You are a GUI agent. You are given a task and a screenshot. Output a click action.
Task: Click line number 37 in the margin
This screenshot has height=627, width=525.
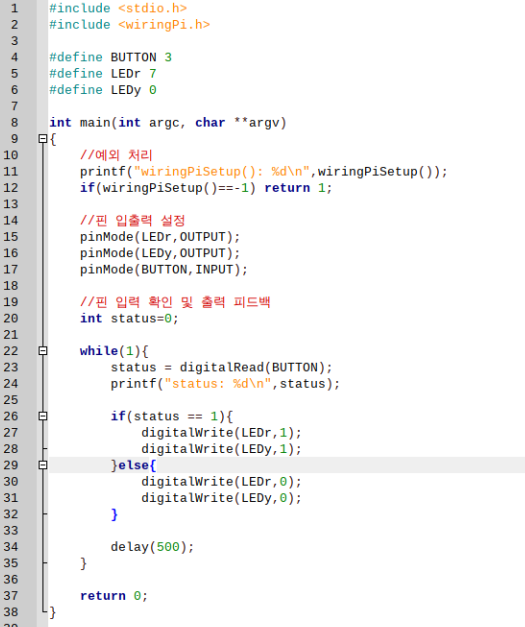click(x=11, y=596)
